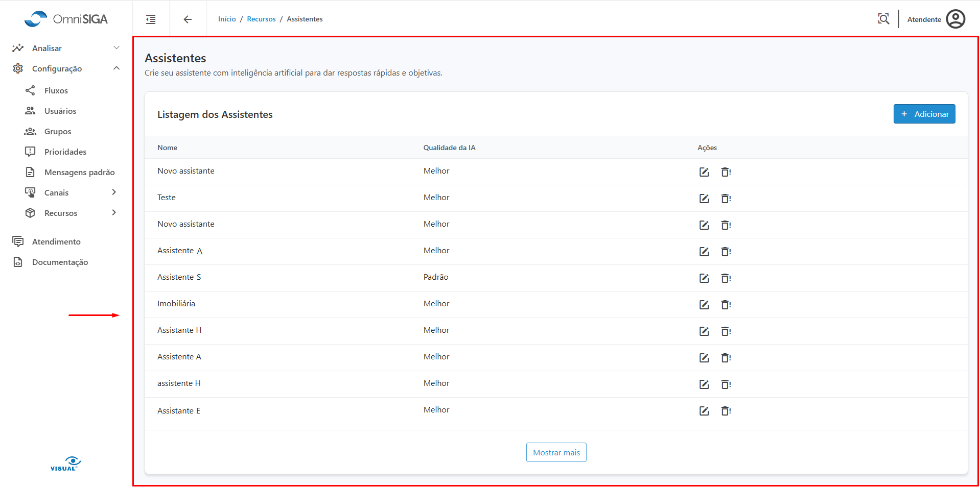Open Usuários in the sidebar
Screen dimensions: 980x487
coord(60,111)
